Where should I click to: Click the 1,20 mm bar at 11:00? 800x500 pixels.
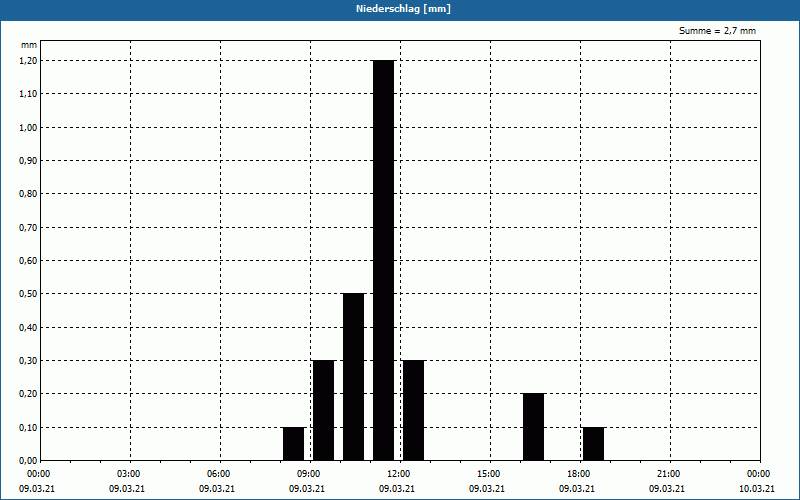coord(384,260)
